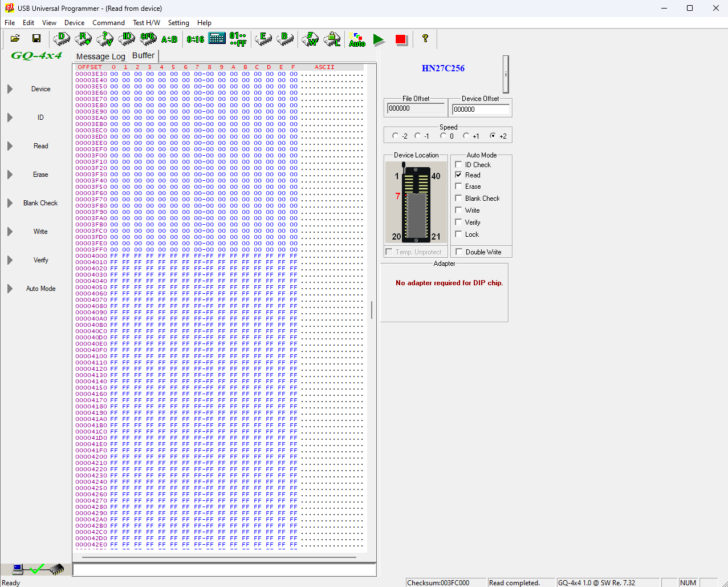The image size is (728, 587).
Task: Click the CFG configuration chip icon
Action: pos(148,39)
